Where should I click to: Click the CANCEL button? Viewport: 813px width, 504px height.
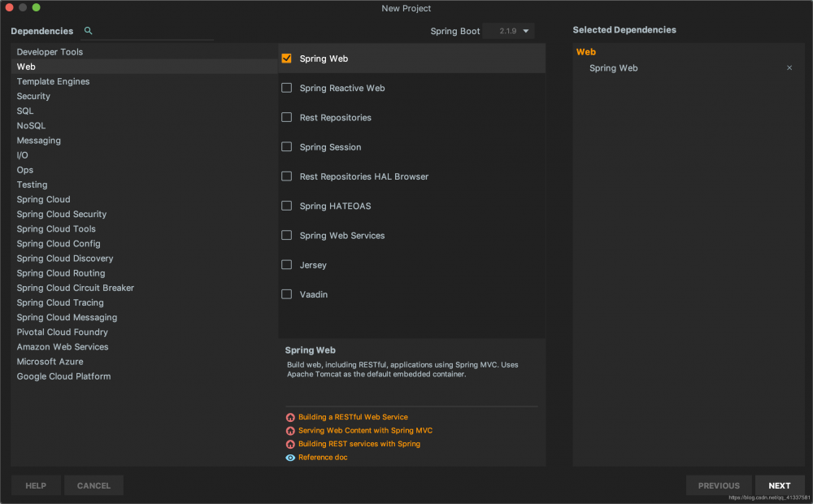point(93,485)
